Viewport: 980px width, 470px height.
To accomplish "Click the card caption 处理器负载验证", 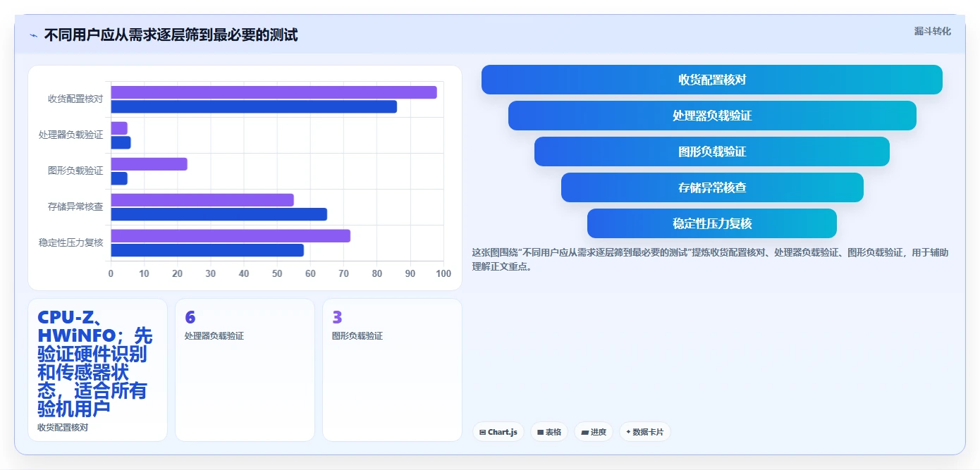I will [x=214, y=336].
